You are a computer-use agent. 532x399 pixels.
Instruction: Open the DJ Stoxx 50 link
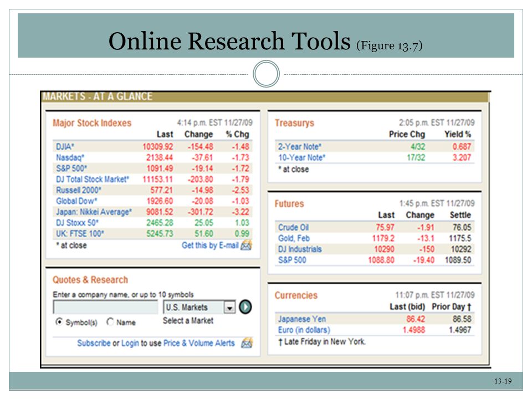(x=78, y=223)
